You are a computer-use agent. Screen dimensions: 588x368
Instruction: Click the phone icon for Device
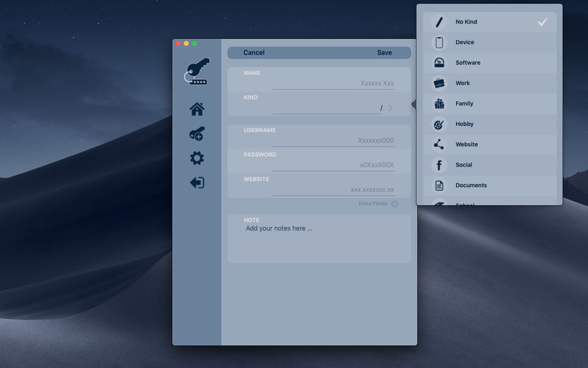(439, 42)
